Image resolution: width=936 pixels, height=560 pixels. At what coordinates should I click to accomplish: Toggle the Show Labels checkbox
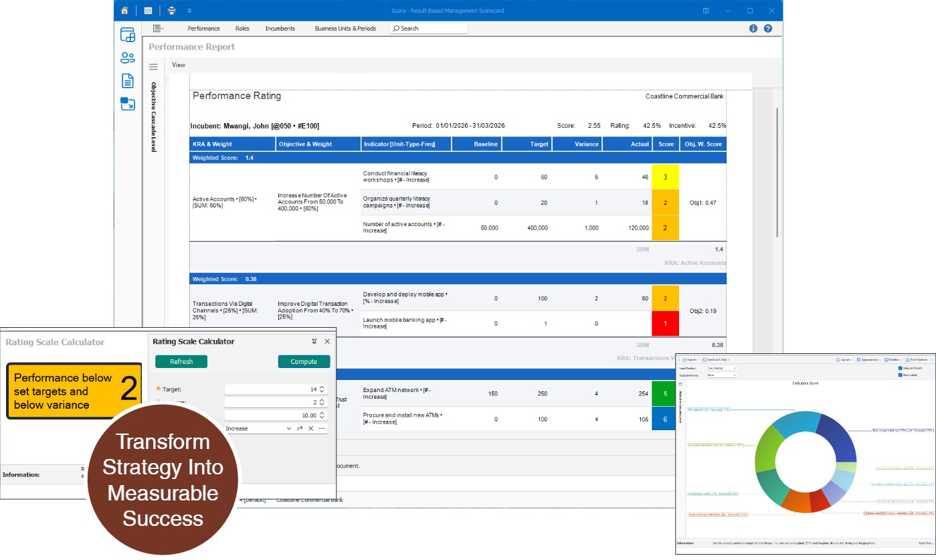[900, 375]
